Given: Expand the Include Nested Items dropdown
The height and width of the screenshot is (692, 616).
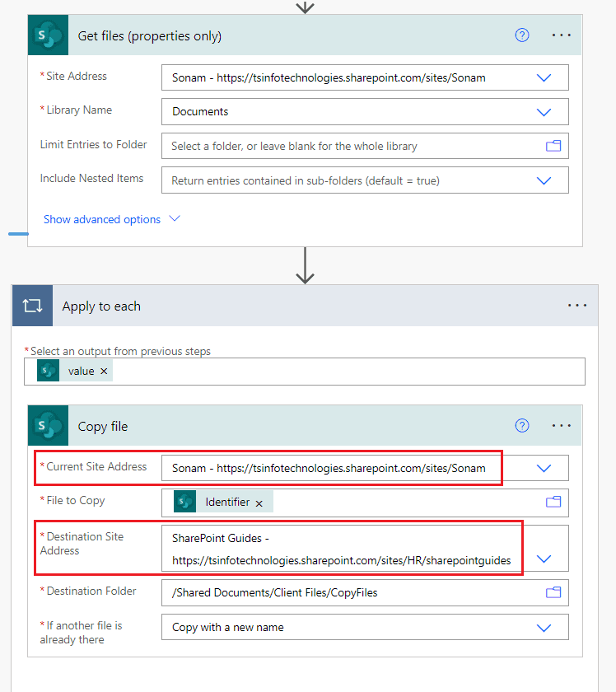Looking at the screenshot, I should (544, 180).
